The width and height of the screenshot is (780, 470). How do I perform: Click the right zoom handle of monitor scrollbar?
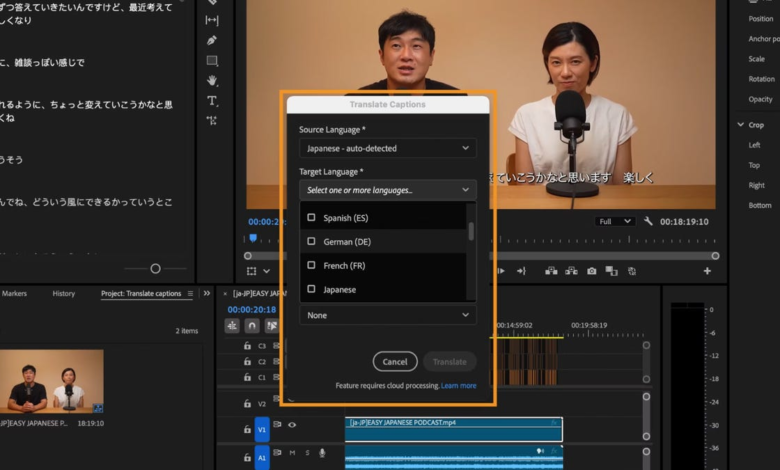pos(715,256)
